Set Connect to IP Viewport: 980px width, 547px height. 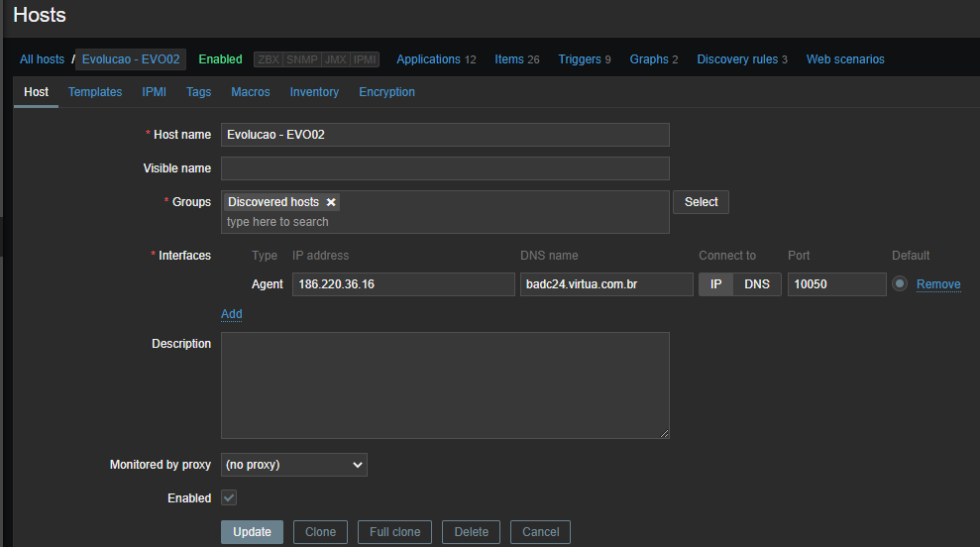pos(715,284)
